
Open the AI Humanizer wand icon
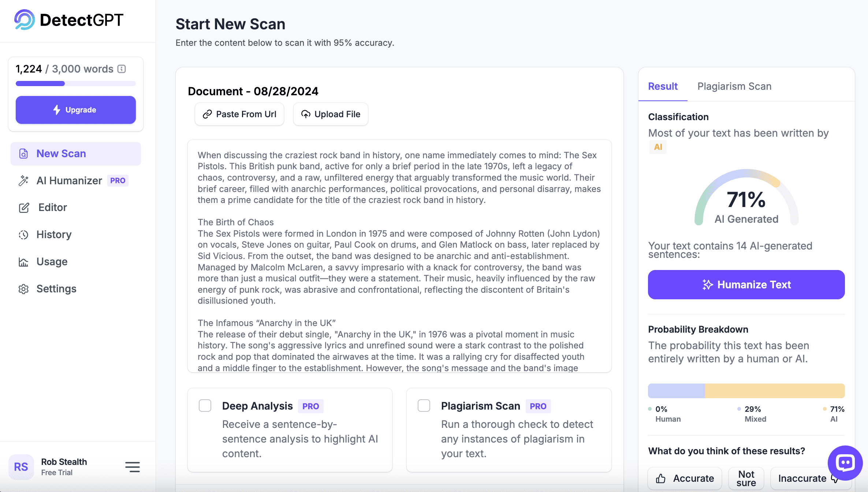(x=23, y=181)
